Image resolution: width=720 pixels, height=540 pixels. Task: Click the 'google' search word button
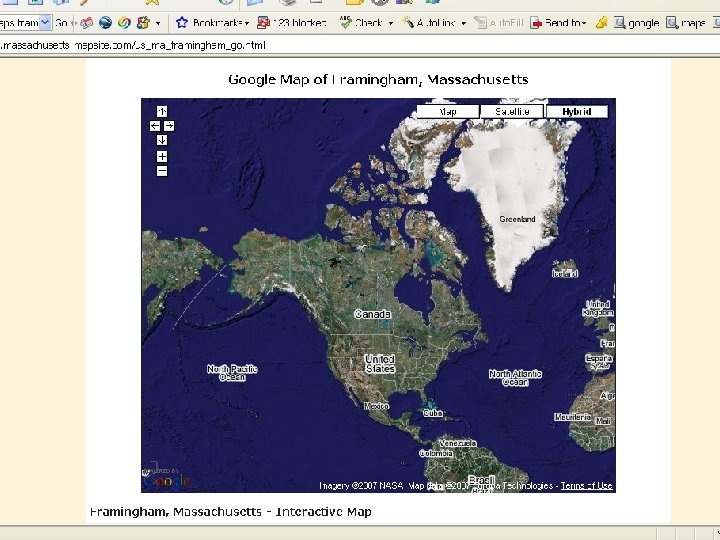tap(636, 22)
